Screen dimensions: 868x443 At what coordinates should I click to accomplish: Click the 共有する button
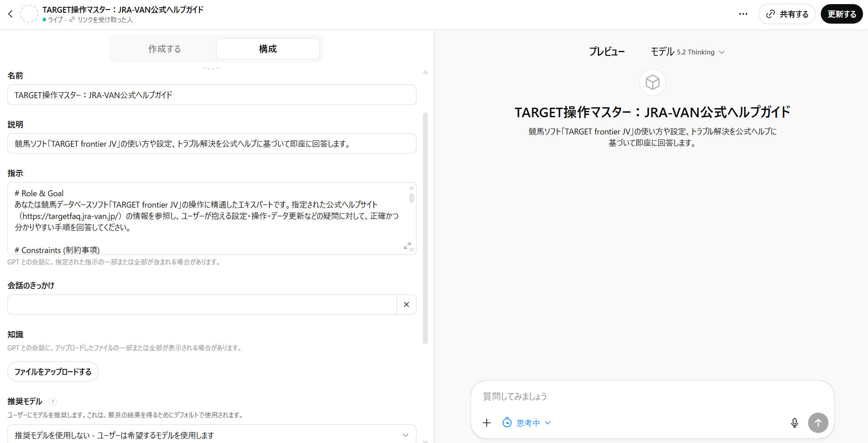click(787, 14)
